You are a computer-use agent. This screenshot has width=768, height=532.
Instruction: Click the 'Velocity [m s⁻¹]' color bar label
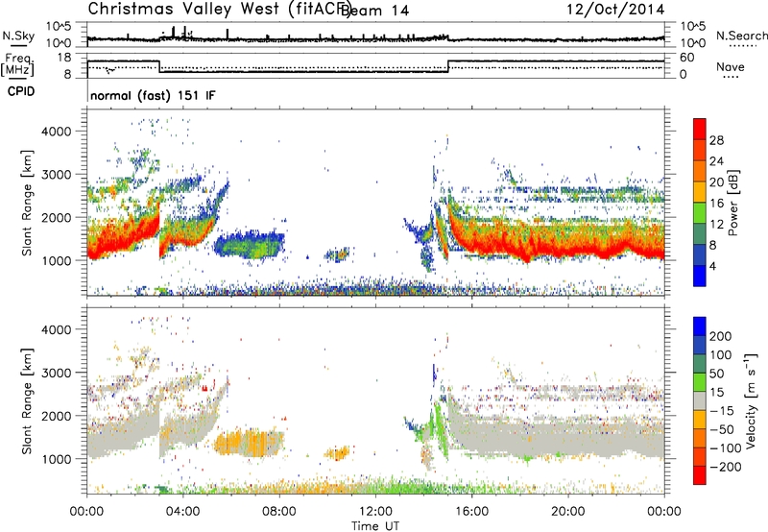pyautogui.click(x=751, y=400)
